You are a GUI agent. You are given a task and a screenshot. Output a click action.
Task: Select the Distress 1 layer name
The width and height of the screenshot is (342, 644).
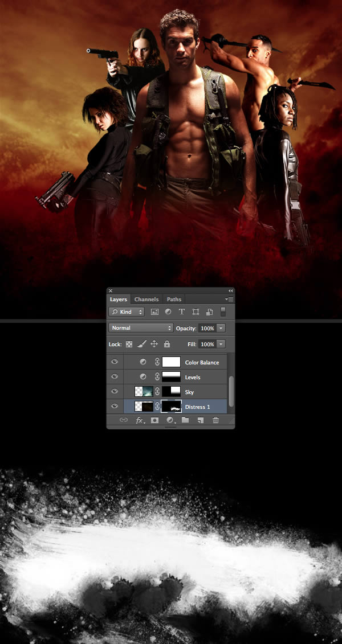click(x=198, y=407)
